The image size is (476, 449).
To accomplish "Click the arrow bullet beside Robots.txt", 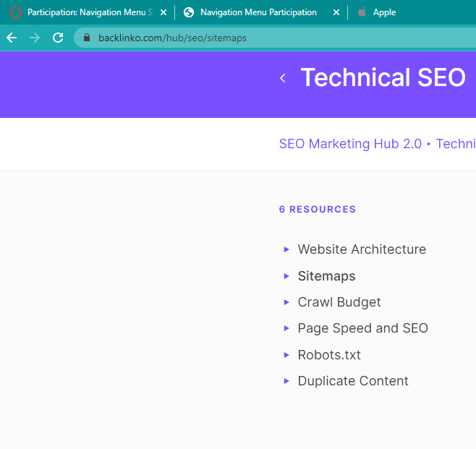I will pyautogui.click(x=286, y=355).
